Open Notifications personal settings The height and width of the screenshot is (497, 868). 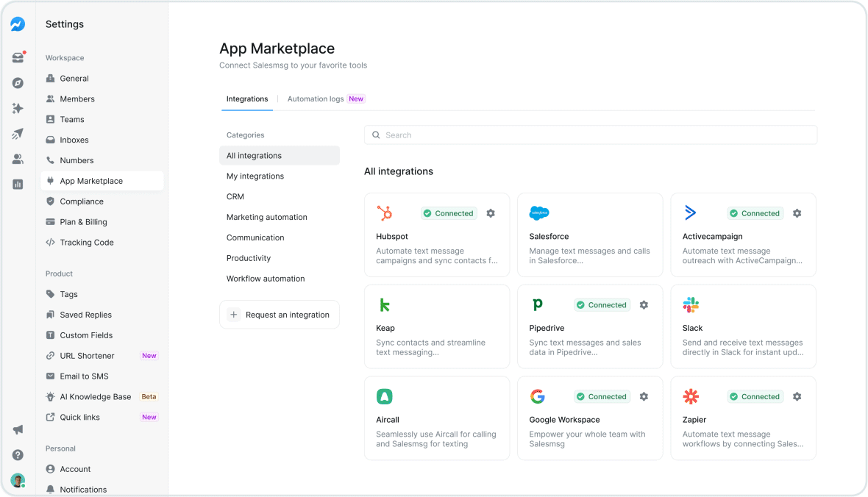coord(102,490)
